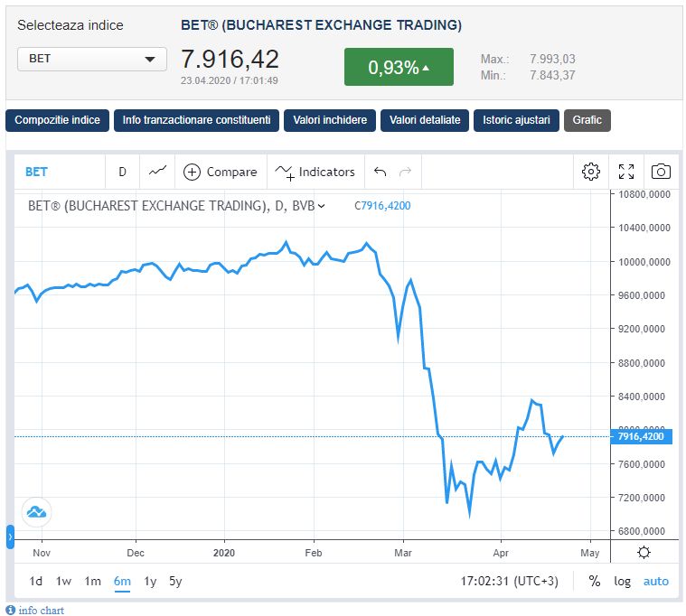This screenshot has width=686, height=616.
Task: Open the Istoric ajustari tab
Action: [x=516, y=120]
